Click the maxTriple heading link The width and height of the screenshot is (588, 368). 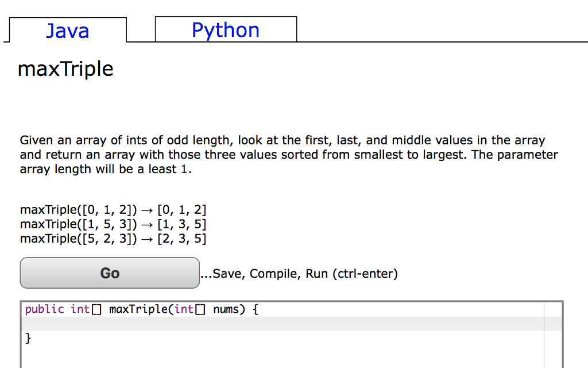65,68
